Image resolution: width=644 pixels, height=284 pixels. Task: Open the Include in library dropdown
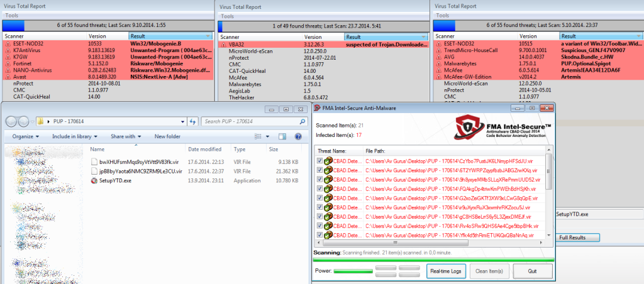pos(74,136)
